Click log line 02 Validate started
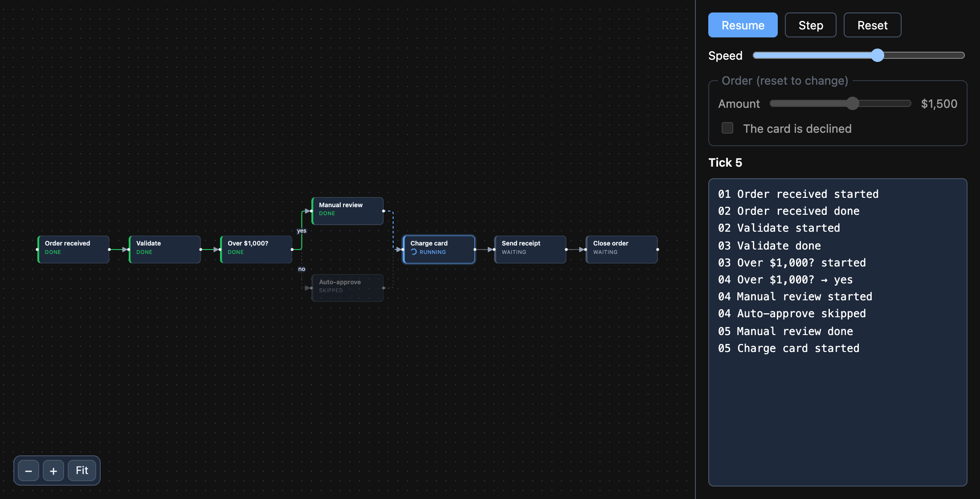The image size is (980, 499). point(779,228)
